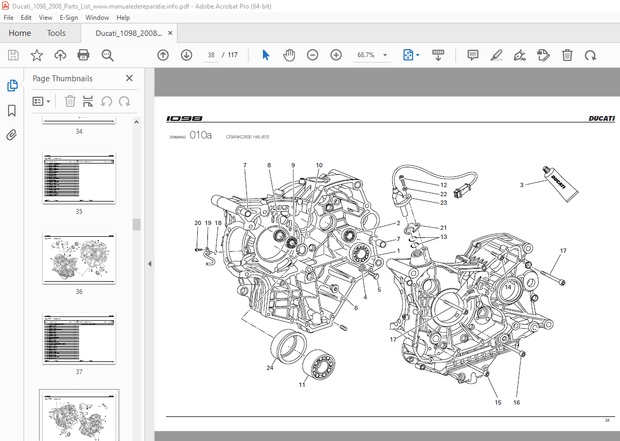Open the Sign document pen tool

520,55
